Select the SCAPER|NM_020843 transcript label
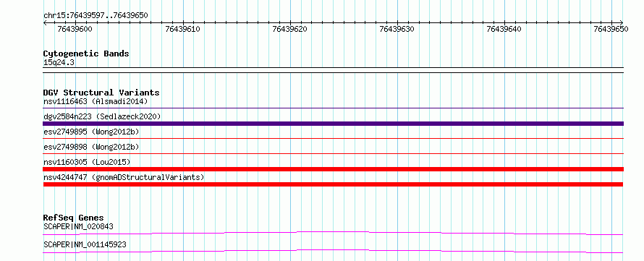Image resolution: width=644 pixels, height=261 pixels. pos(78,226)
